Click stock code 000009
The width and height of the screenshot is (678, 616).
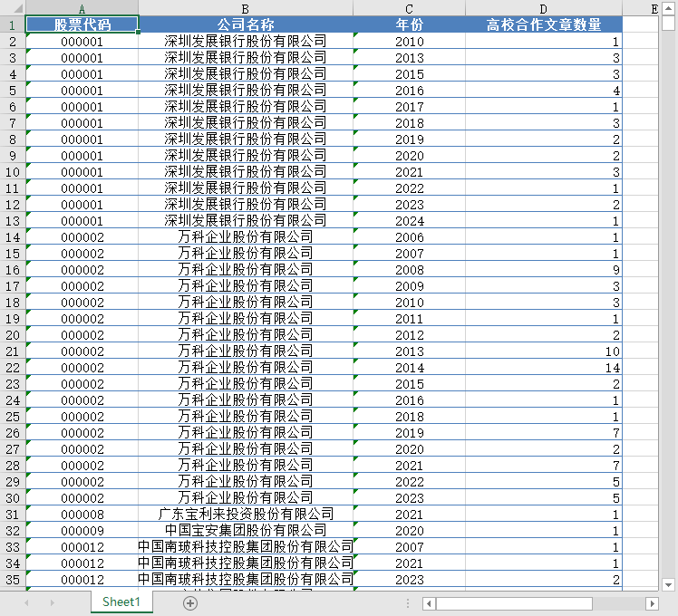(x=82, y=531)
